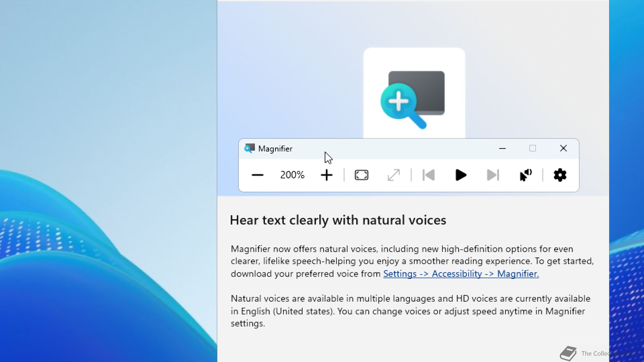Open Settings -> Accessibility -> Magnifier link
Viewport: 644px width, 362px height.
click(461, 274)
